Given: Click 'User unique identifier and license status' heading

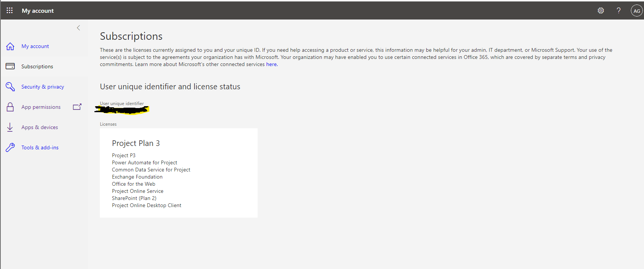Looking at the screenshot, I should pos(170,87).
